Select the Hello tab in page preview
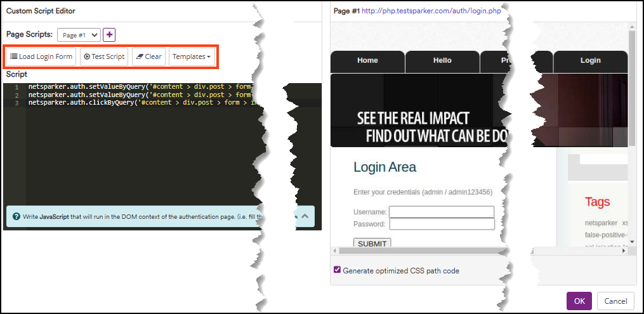644x314 pixels. pos(442,61)
